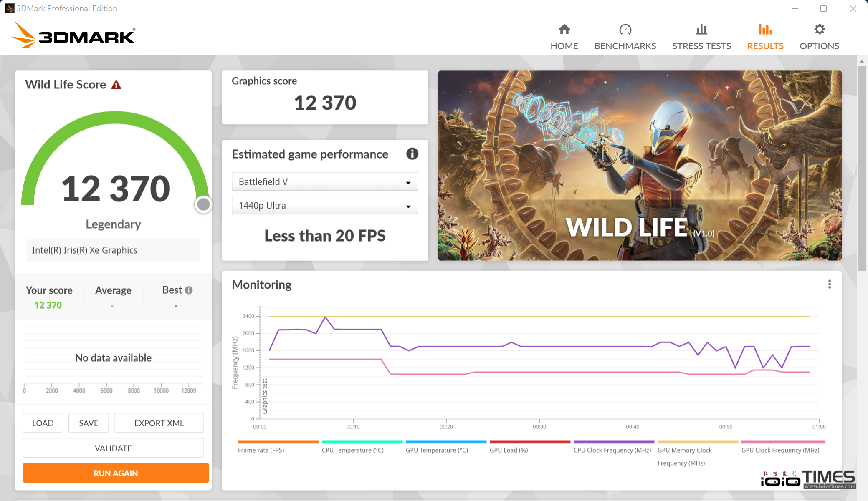Image resolution: width=868 pixels, height=501 pixels.
Task: Click the Average column header
Action: coord(113,290)
